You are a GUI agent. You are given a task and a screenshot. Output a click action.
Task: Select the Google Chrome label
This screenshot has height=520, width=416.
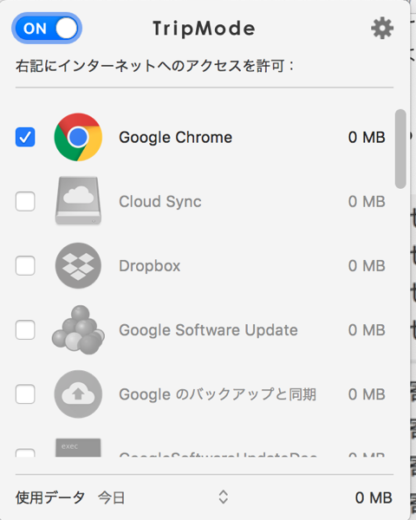pyautogui.click(x=175, y=137)
